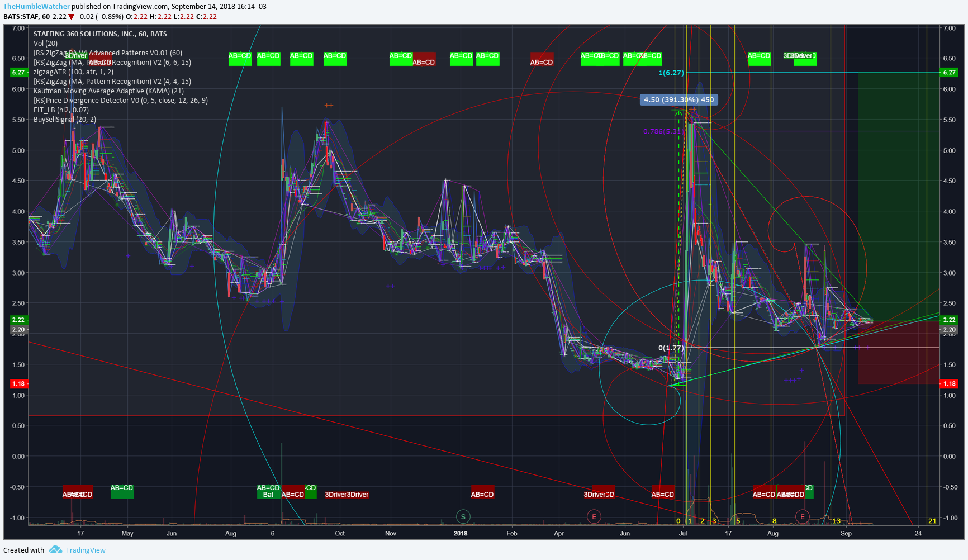The width and height of the screenshot is (968, 560).
Task: Select the split "S" marker near 2018
Action: pyautogui.click(x=463, y=517)
